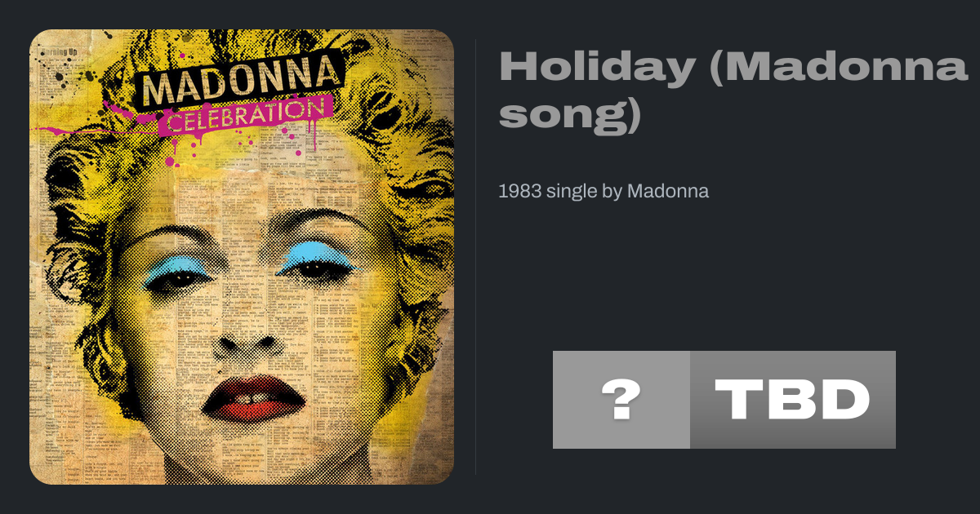Screen dimensions: 980x514
Task: Click the question mark score icon
Action: tap(621, 400)
